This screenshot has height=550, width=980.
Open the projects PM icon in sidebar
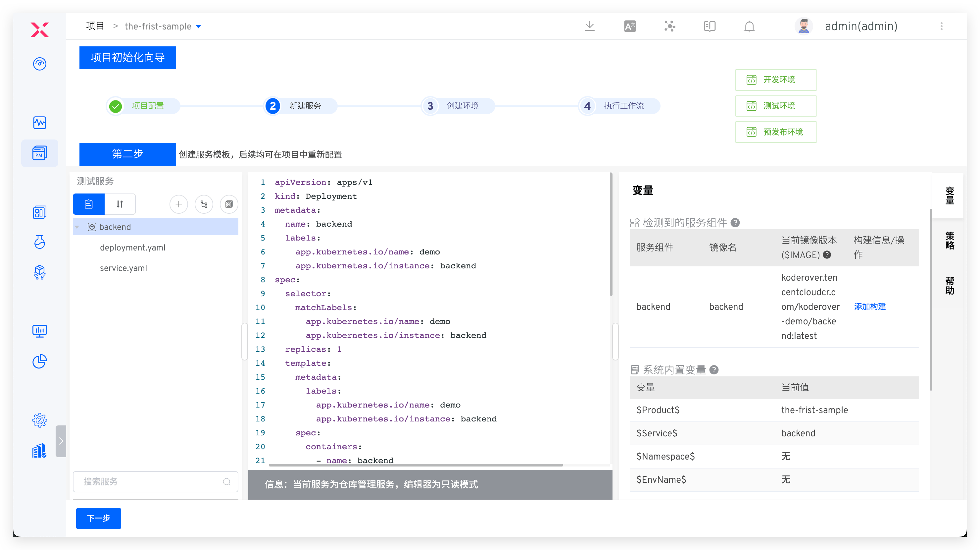[40, 153]
